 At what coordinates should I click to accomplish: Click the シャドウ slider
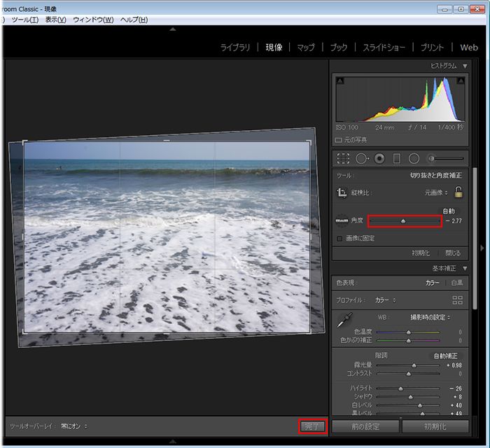408,397
